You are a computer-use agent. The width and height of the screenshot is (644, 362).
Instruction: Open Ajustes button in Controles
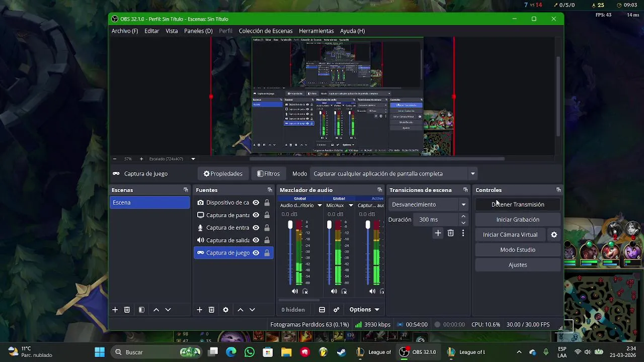(518, 265)
